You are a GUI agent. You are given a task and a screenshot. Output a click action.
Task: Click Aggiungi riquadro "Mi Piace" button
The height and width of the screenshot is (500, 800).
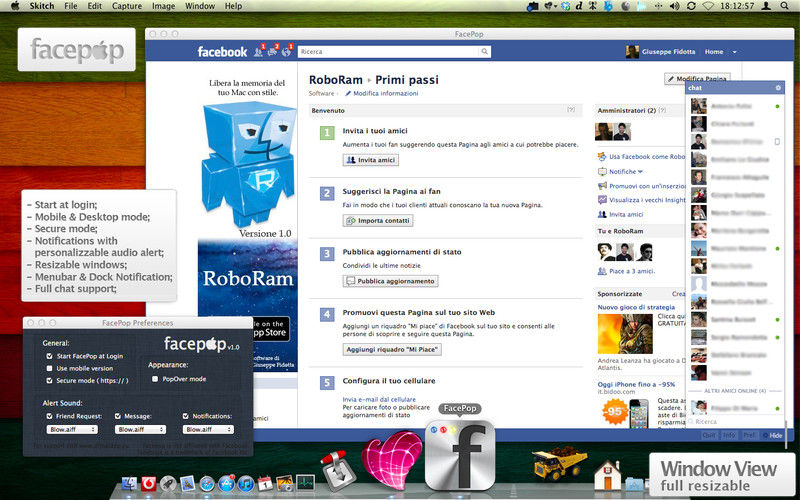(392, 349)
